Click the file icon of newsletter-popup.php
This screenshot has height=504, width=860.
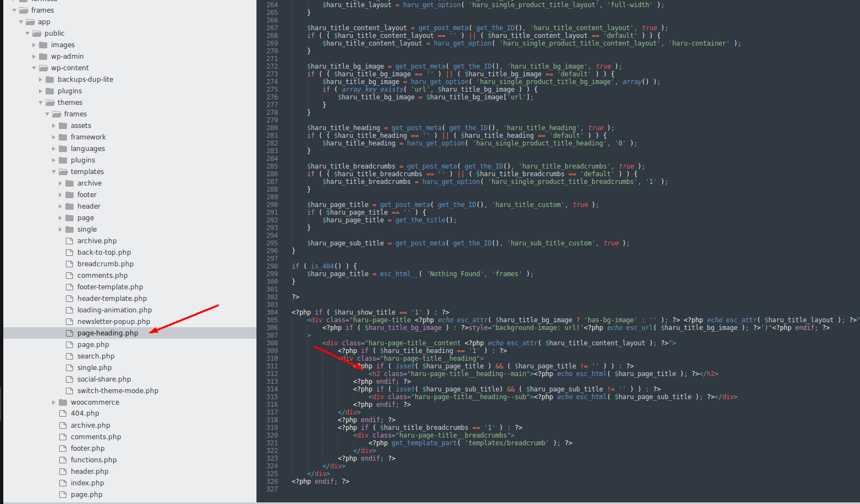click(x=70, y=322)
